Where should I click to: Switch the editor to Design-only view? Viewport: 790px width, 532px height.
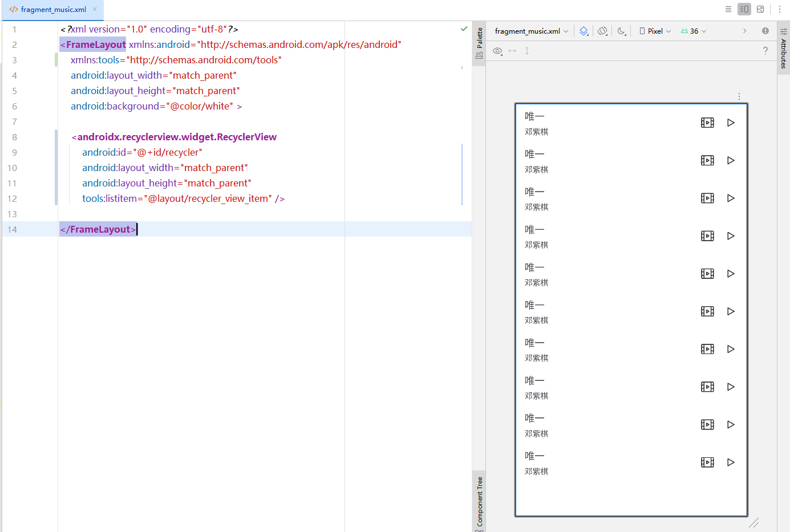pos(760,9)
